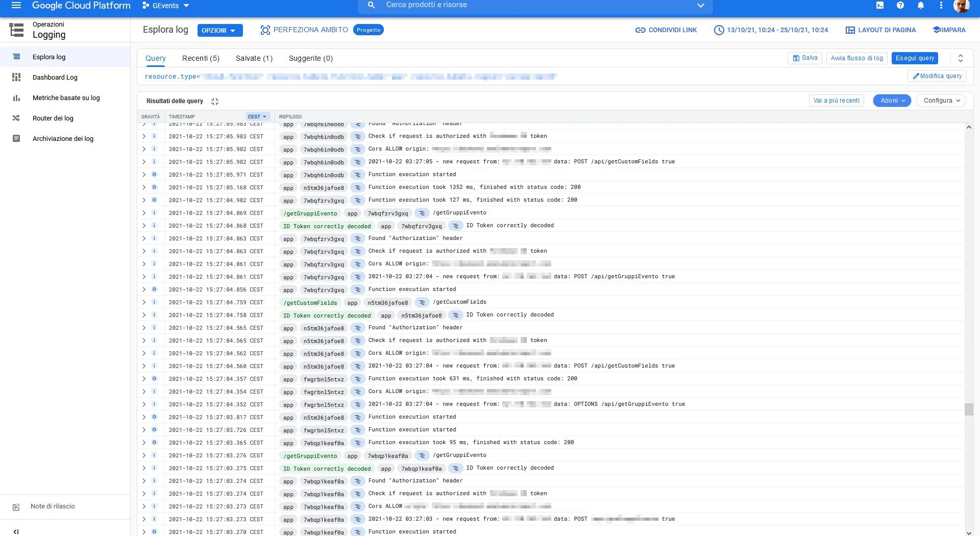Open the GEvents project selector dropdown
This screenshot has width=980, height=536.
(166, 6)
